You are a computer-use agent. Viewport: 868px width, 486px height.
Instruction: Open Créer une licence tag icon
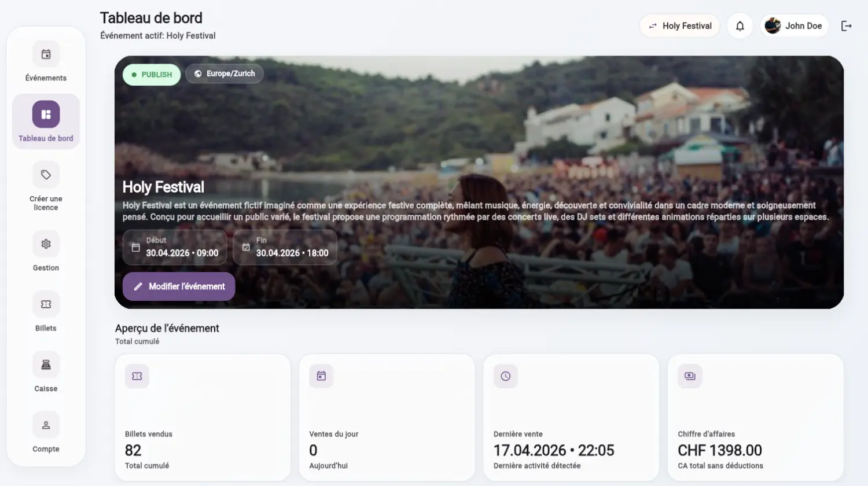point(46,175)
